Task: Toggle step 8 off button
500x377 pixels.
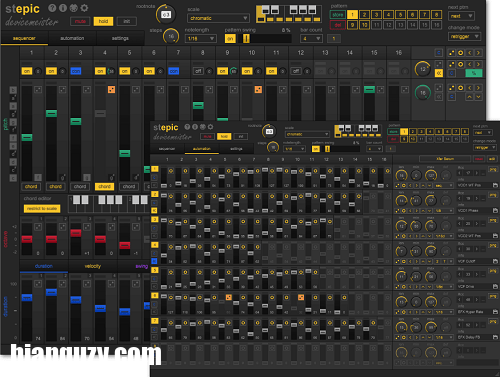Action: click(198, 71)
